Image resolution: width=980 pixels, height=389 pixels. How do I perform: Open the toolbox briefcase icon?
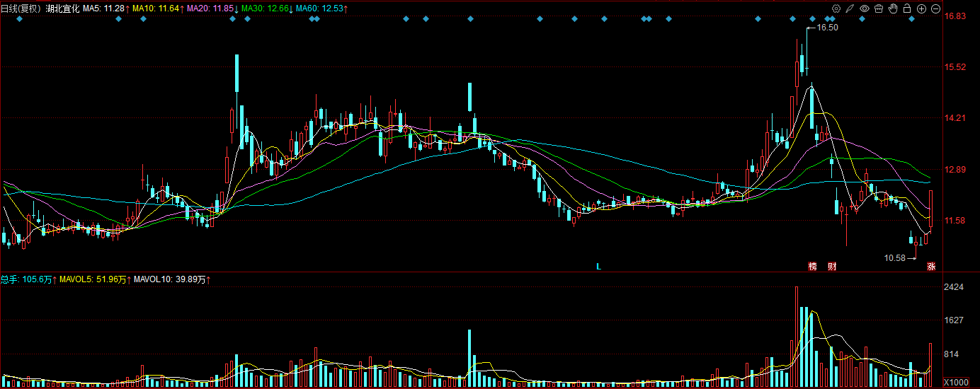879,8
